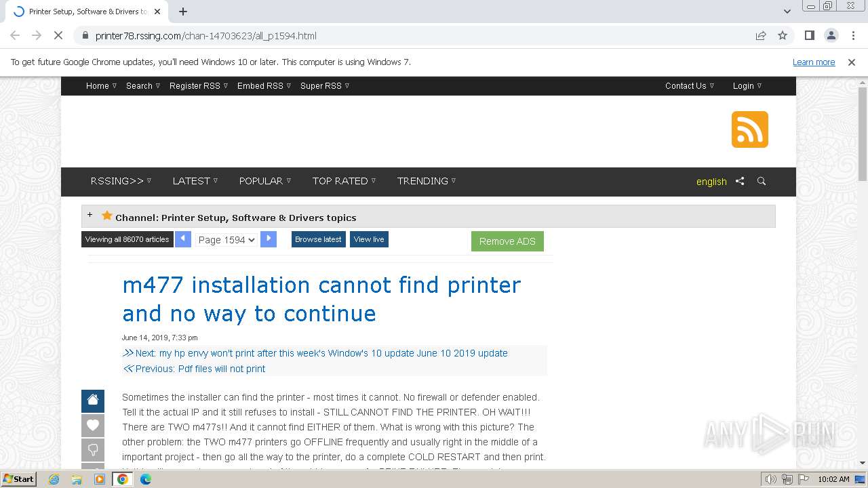The height and width of the screenshot is (488, 868).
Task: Open Microsoft Edge from taskbar
Action: click(x=145, y=479)
